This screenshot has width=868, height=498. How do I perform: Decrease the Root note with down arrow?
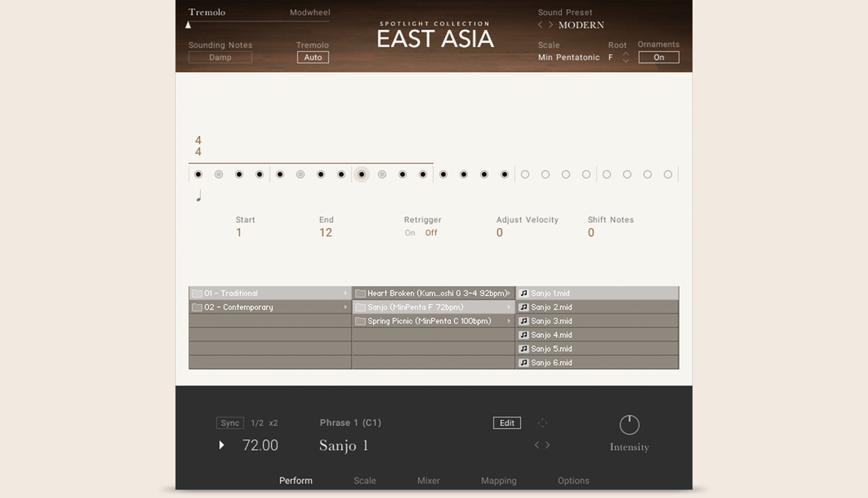(x=626, y=60)
